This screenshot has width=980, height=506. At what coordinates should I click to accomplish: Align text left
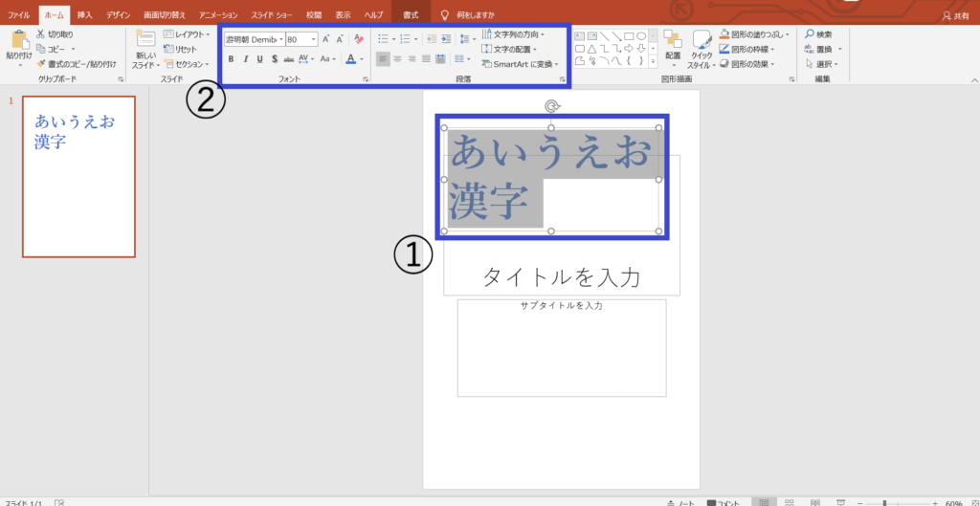click(x=383, y=58)
